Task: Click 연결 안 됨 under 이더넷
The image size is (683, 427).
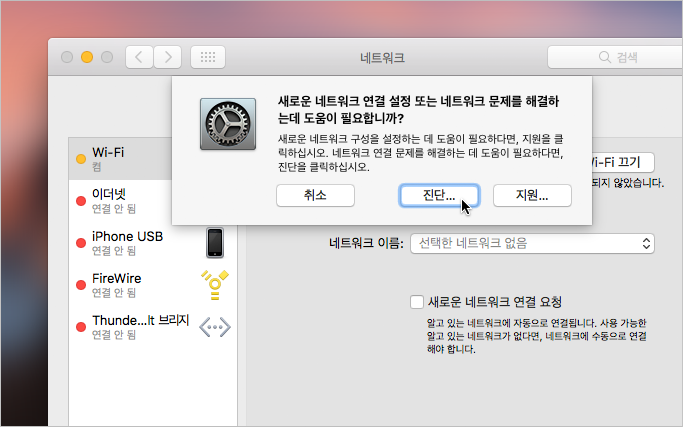Action: pyautogui.click(x=114, y=209)
